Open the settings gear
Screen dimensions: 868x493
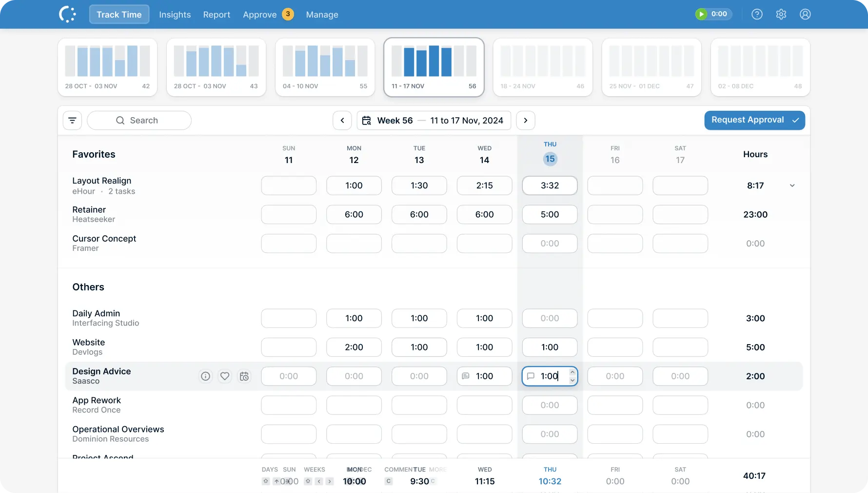coord(781,14)
